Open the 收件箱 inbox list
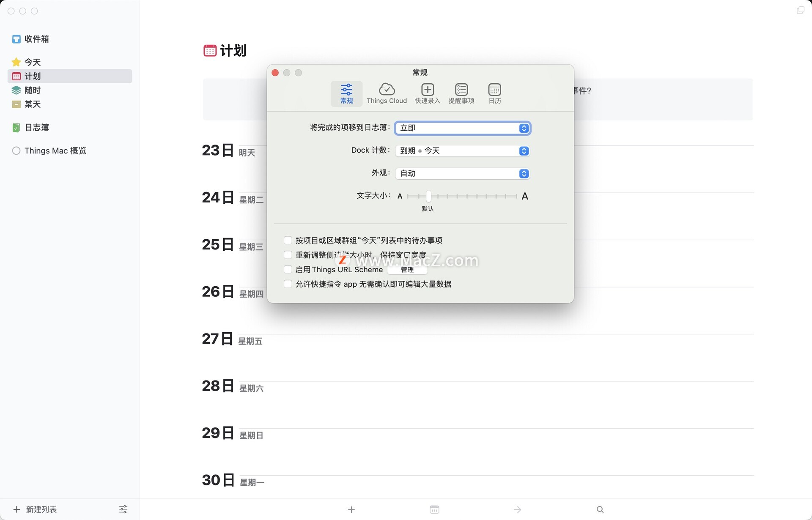 tap(70, 39)
